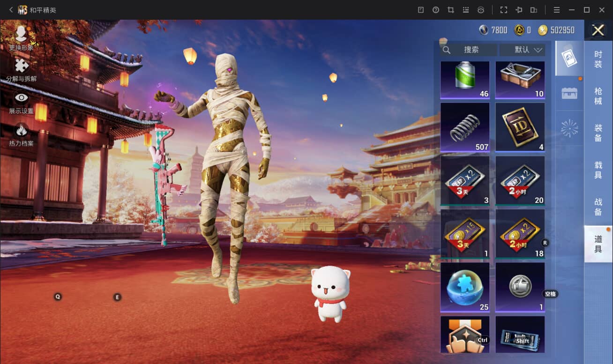Viewport: 613px width, 364px height.
Task: Select the green energy drink can item
Action: (465, 80)
